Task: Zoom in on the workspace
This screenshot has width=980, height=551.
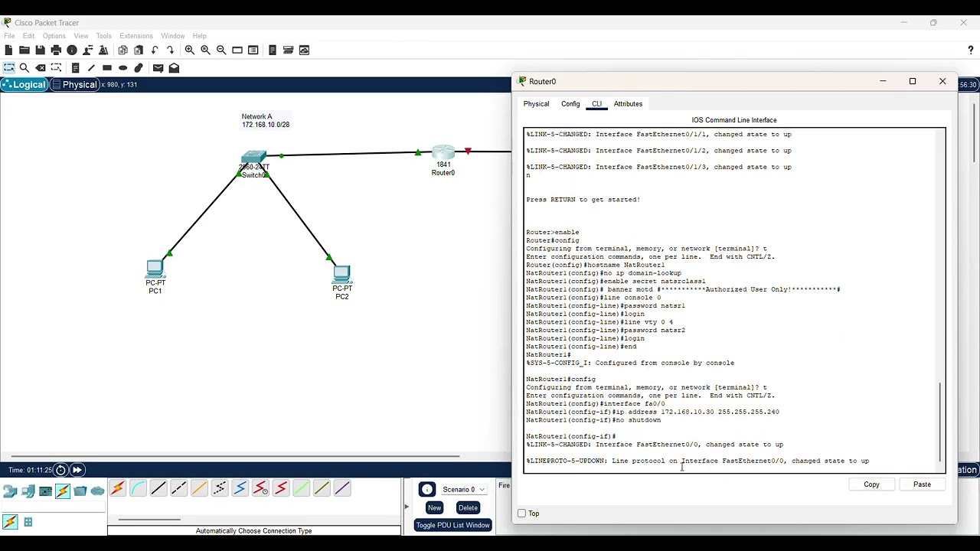Action: (189, 51)
